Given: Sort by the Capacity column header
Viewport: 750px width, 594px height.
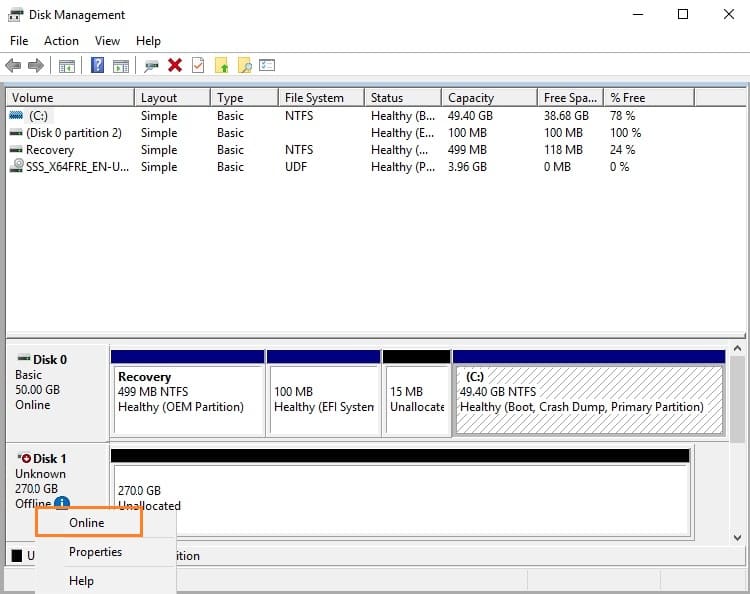Looking at the screenshot, I should [471, 98].
